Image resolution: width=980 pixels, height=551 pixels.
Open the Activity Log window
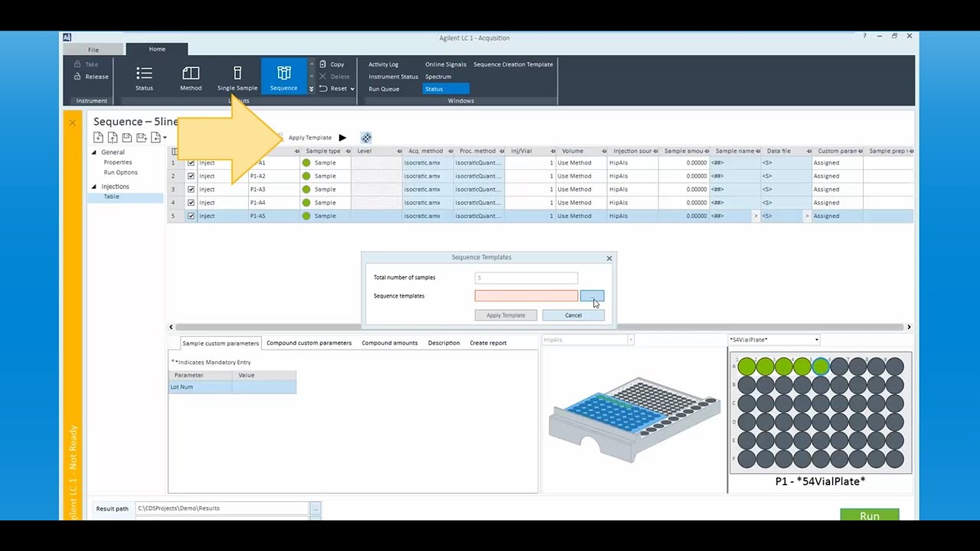(x=384, y=64)
